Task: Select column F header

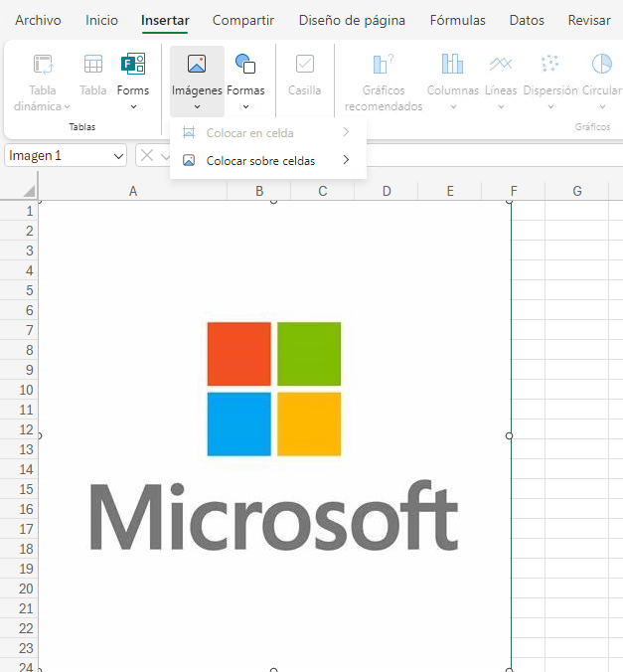Action: point(514,191)
